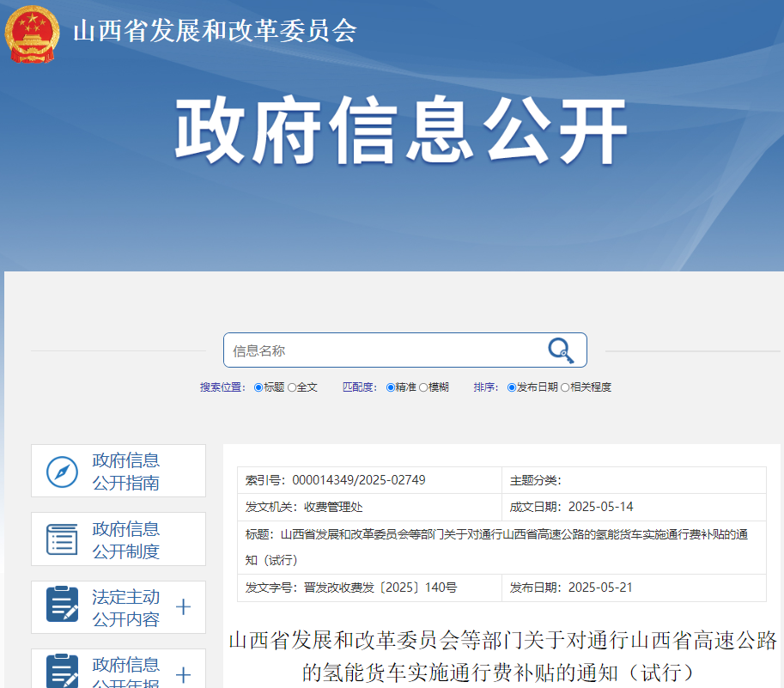Viewport: 784px width, 688px height.
Task: Click the national emblem logo
Action: pyautogui.click(x=32, y=33)
